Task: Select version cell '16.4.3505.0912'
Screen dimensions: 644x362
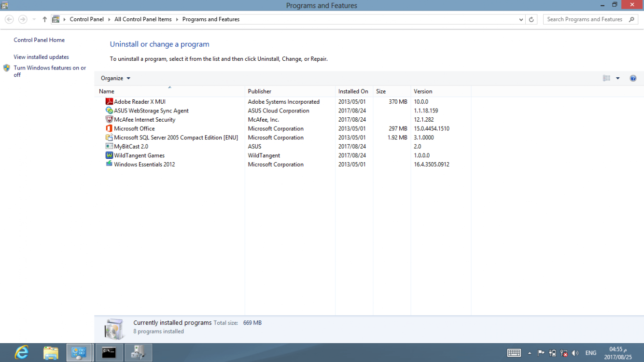Action: click(x=432, y=164)
